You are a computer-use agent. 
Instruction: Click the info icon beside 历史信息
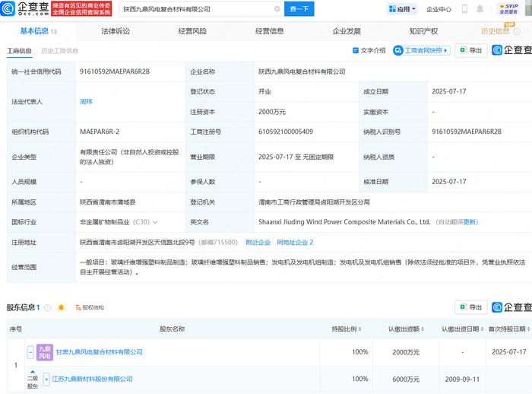coord(517,31)
